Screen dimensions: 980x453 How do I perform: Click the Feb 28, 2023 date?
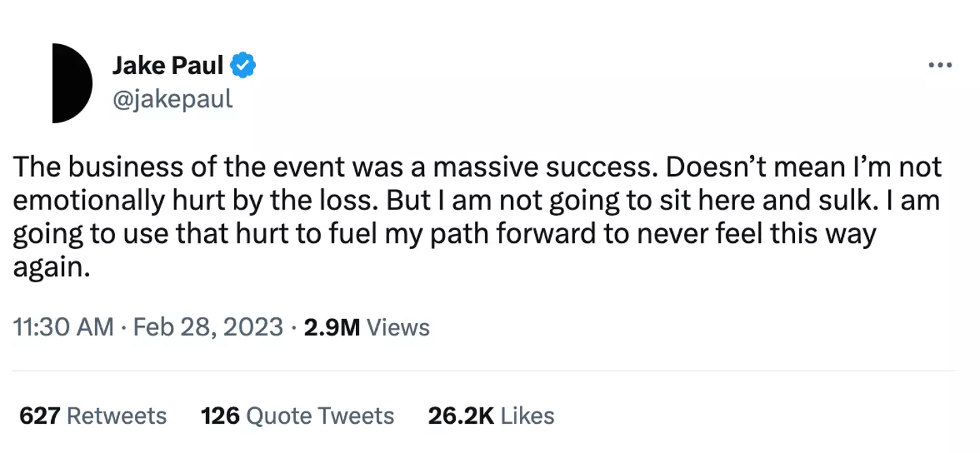click(208, 327)
